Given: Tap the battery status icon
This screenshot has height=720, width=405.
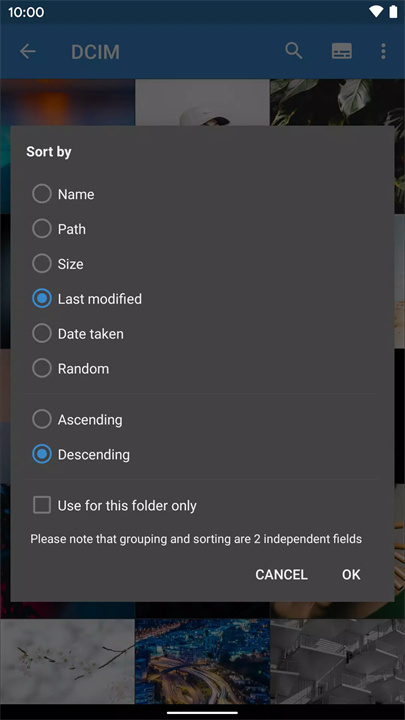Looking at the screenshot, I should click(394, 11).
